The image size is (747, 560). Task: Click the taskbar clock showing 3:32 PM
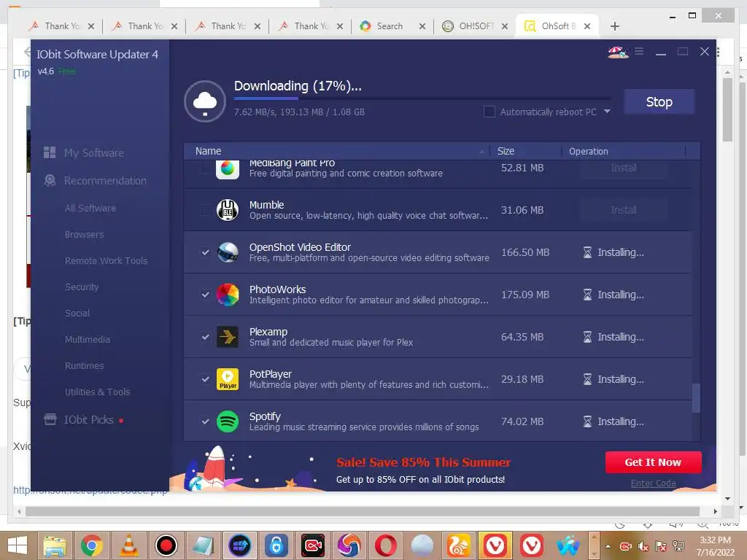point(715,546)
